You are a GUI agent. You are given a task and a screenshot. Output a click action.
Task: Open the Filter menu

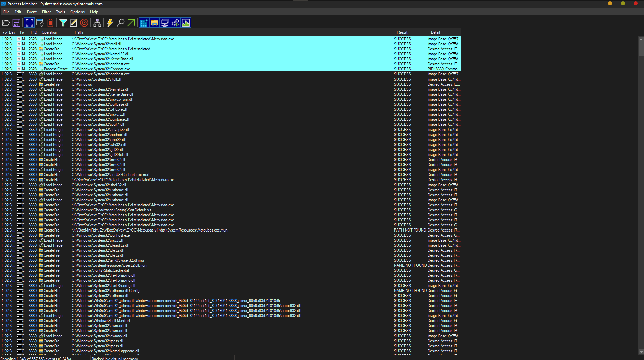(46, 12)
